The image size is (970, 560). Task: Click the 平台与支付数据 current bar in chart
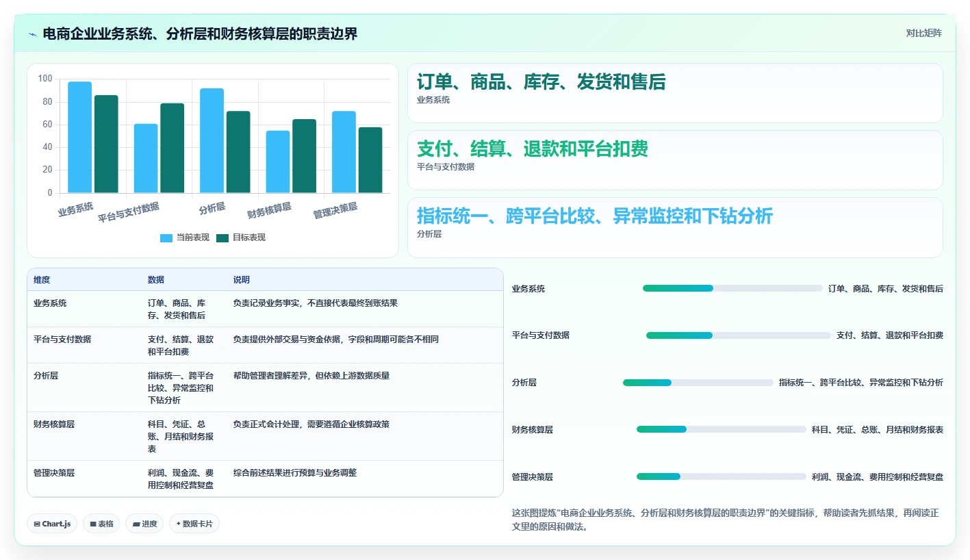tap(146, 158)
